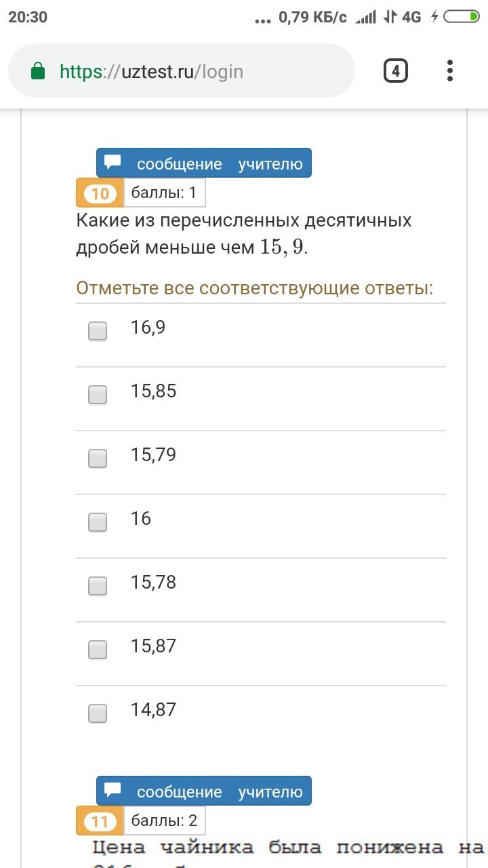Check the 16,9 answer checkbox
This screenshot has width=488, height=868.
pos(98,331)
